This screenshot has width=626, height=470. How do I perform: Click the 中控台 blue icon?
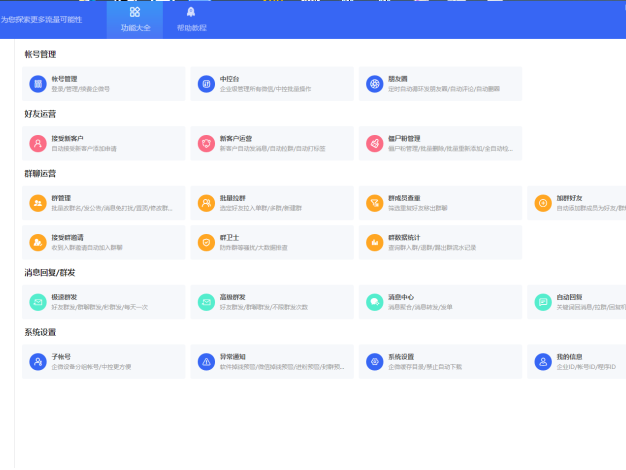coord(205,83)
